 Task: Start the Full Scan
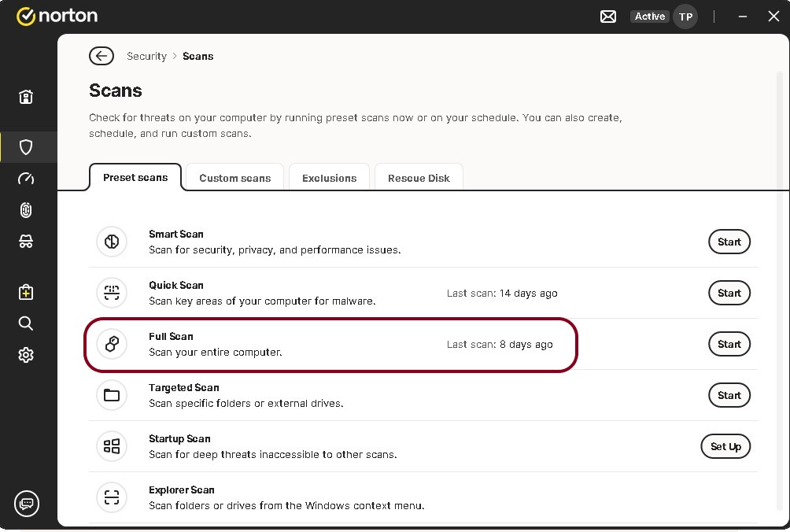[x=729, y=344]
